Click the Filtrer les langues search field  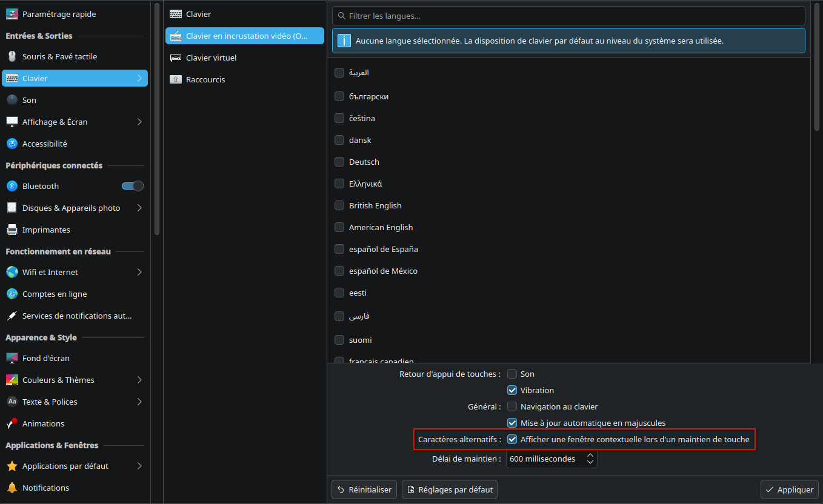[x=568, y=16]
